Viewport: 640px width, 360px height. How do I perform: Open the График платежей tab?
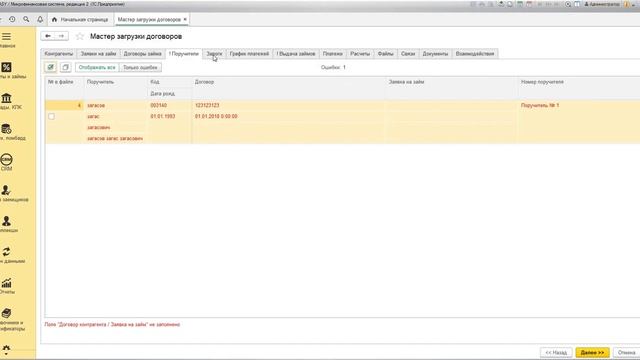pyautogui.click(x=249, y=54)
